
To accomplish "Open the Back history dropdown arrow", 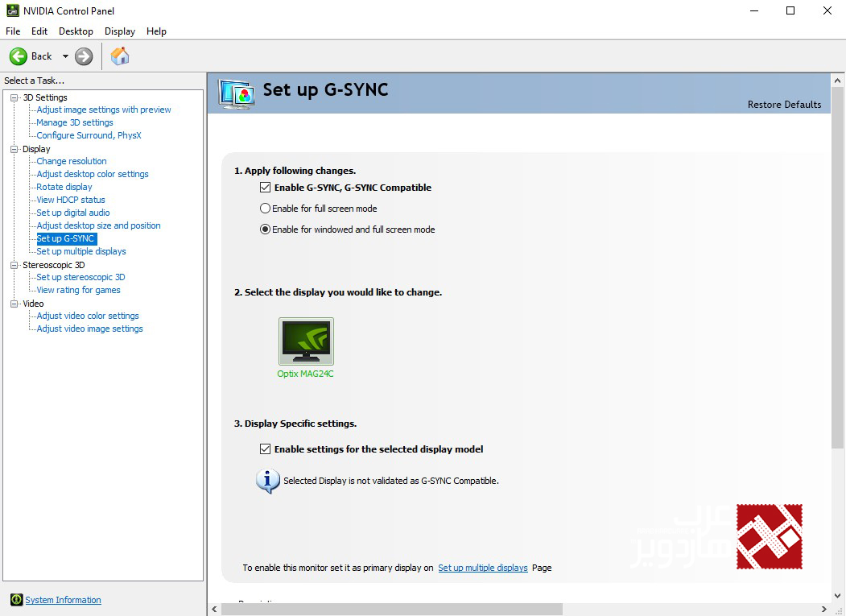I will point(65,56).
